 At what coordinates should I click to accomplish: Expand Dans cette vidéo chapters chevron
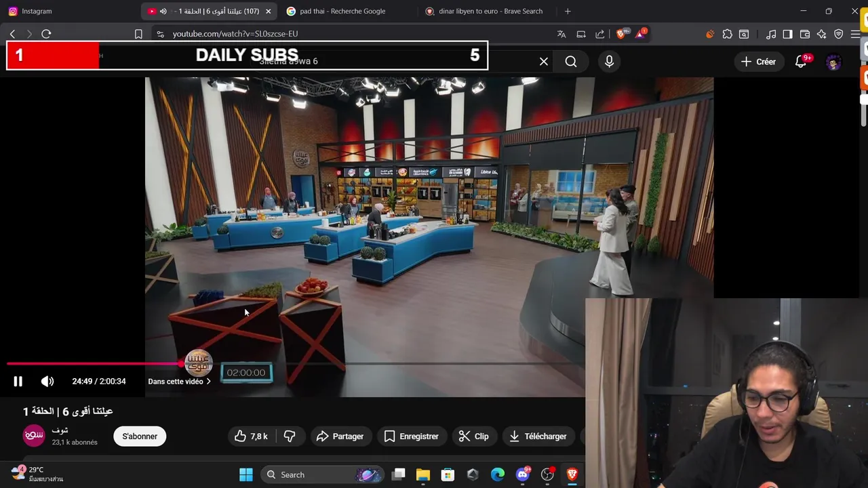pyautogui.click(x=208, y=382)
